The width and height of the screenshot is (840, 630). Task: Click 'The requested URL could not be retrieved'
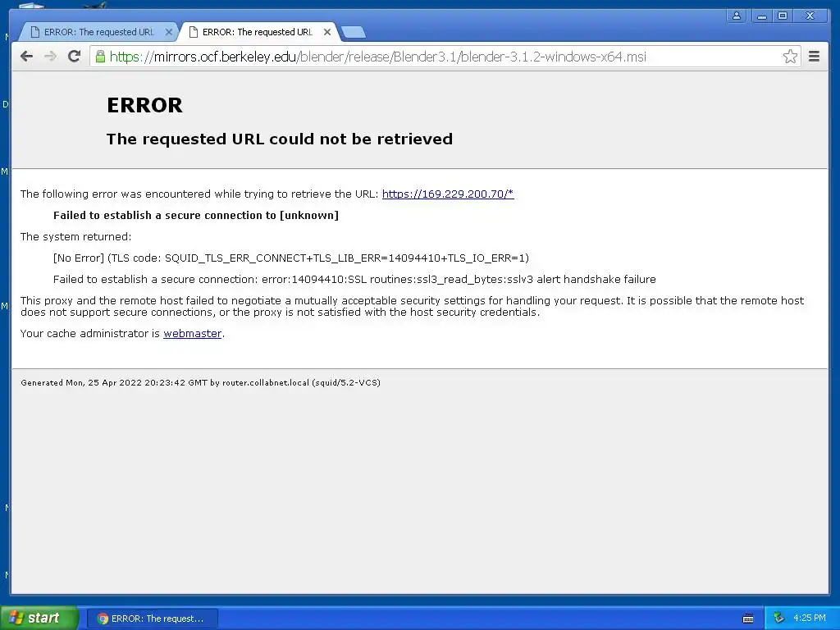point(280,139)
